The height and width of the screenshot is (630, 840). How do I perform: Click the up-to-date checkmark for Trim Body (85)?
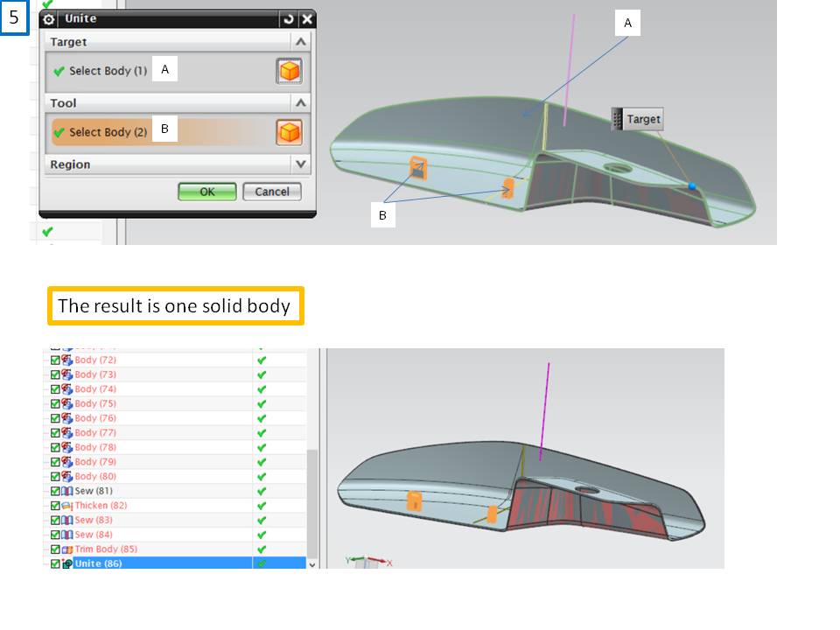[262, 549]
